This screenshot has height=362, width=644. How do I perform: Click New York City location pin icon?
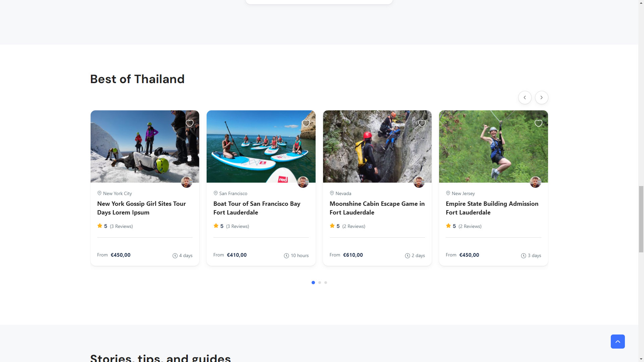[99, 193]
